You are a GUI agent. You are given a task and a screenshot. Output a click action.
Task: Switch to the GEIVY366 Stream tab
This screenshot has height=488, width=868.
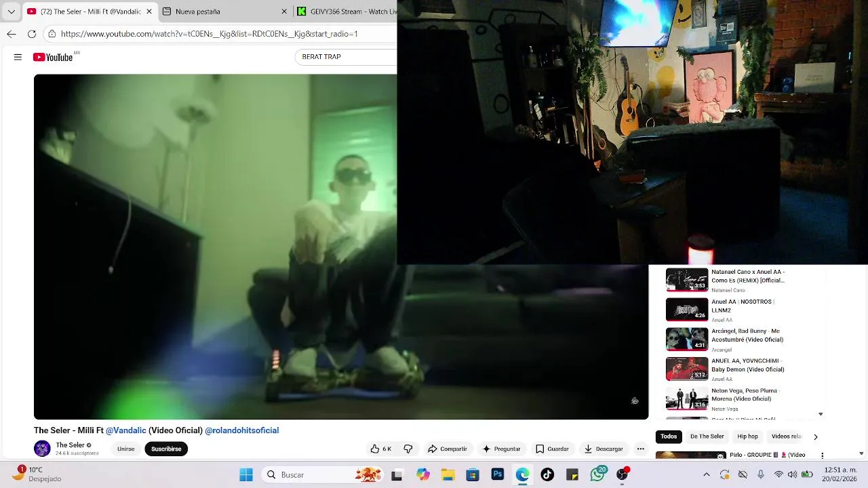(x=346, y=12)
